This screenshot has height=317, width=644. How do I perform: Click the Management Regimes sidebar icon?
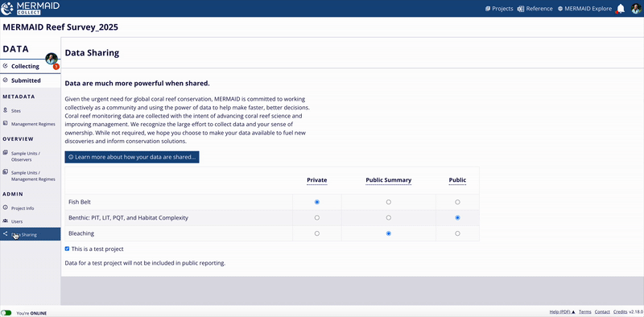(x=6, y=123)
